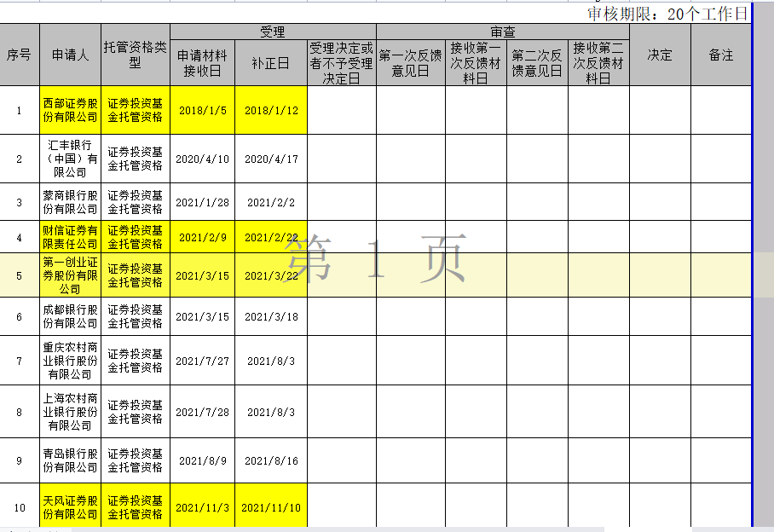Viewport: 774px width, 532px height.
Task: Select the date cell "2021/11/3"
Action: pos(202,506)
